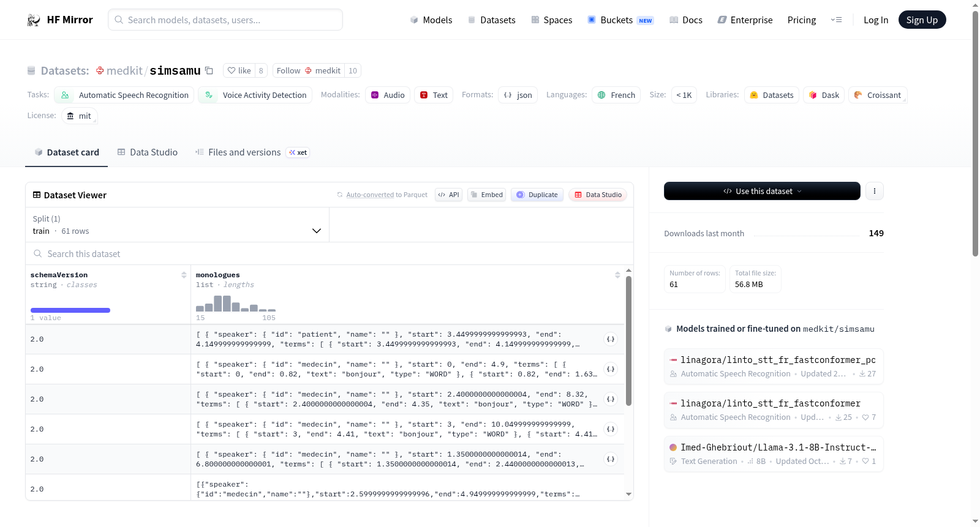980x527 pixels.
Task: Click the Log In link
Action: (876, 20)
